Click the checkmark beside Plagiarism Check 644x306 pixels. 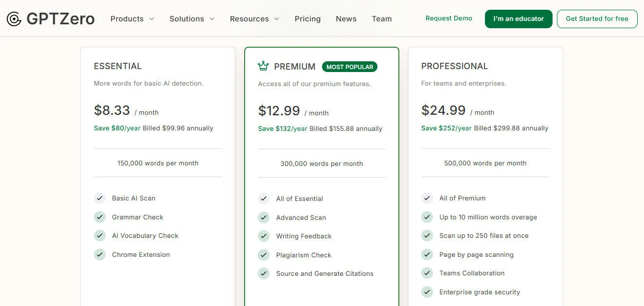[263, 254]
